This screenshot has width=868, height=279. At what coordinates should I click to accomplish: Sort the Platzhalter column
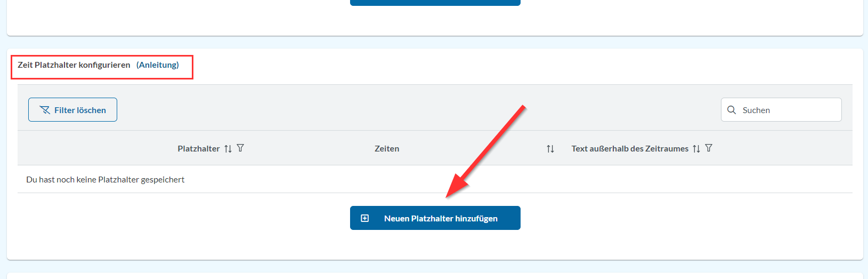228,149
